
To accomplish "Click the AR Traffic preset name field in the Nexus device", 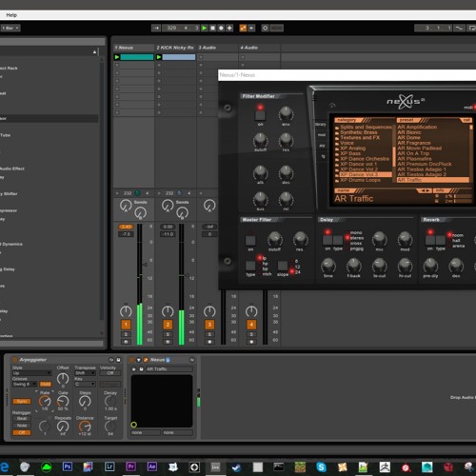I will tap(169, 369).
